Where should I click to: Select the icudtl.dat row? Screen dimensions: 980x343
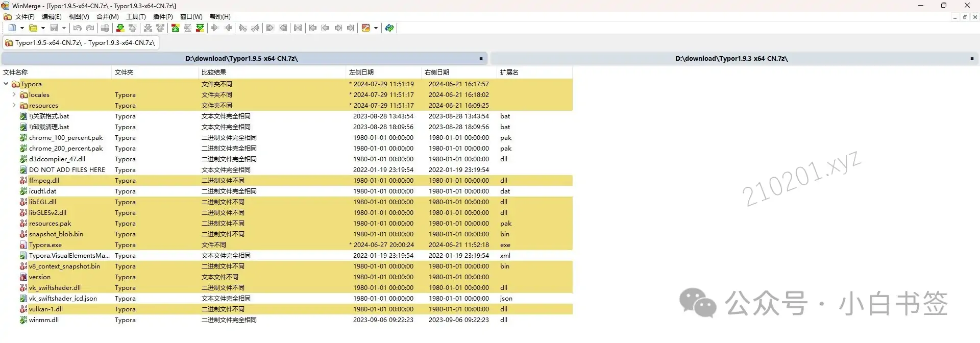pyautogui.click(x=286, y=191)
